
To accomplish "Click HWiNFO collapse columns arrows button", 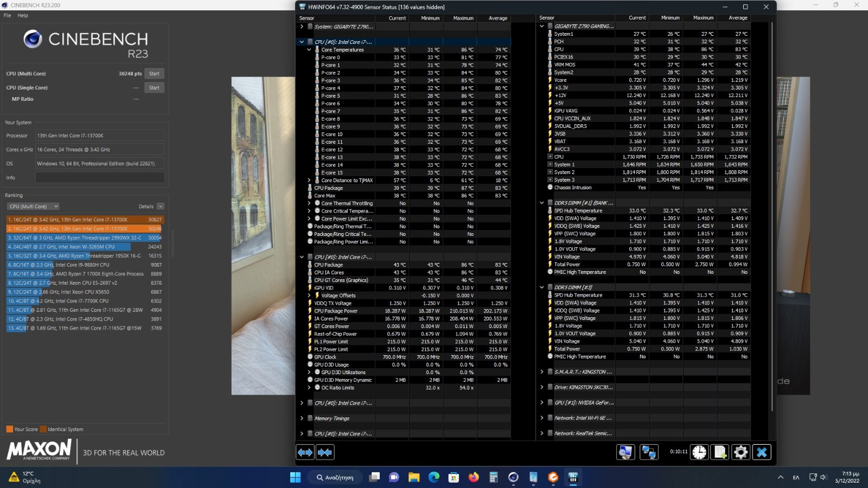I will [x=325, y=452].
